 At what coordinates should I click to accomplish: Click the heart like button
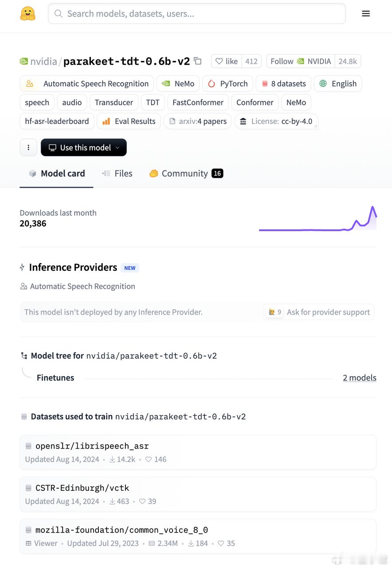225,61
